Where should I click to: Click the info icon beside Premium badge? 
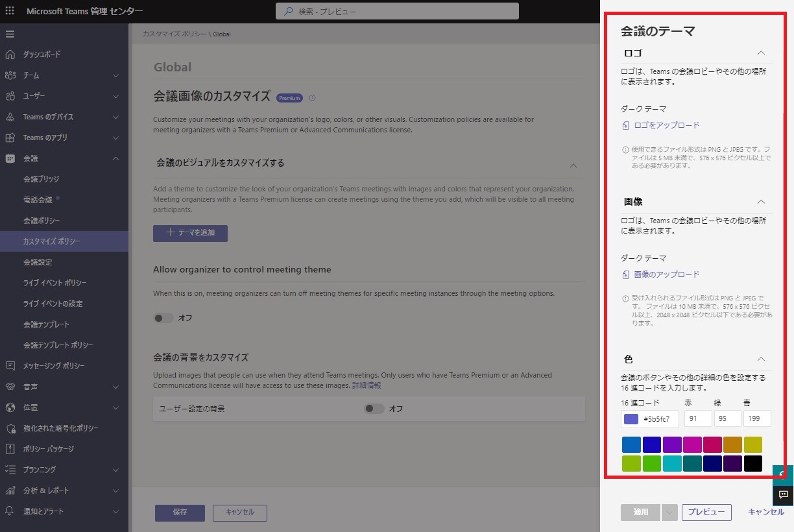click(312, 98)
